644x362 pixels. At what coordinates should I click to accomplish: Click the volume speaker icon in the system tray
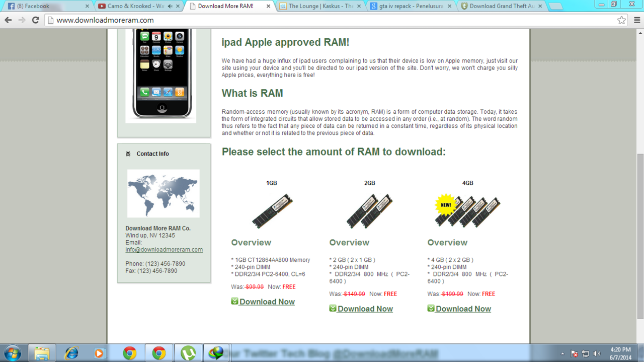coord(597,353)
